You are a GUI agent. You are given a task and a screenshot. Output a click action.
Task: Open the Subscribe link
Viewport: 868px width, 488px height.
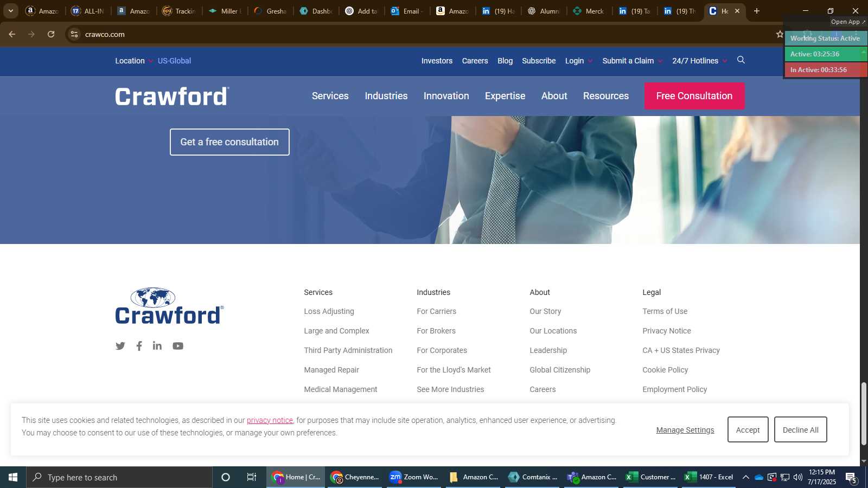coord(539,61)
